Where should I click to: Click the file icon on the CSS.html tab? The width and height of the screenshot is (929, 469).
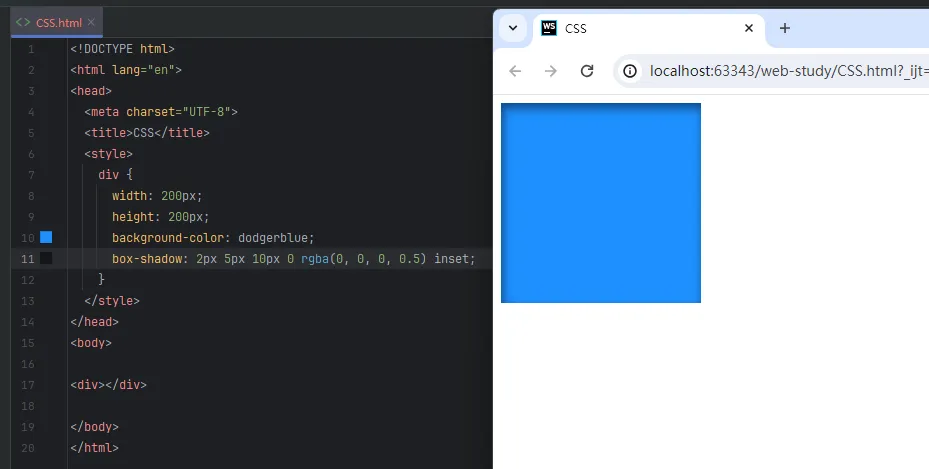pos(23,22)
